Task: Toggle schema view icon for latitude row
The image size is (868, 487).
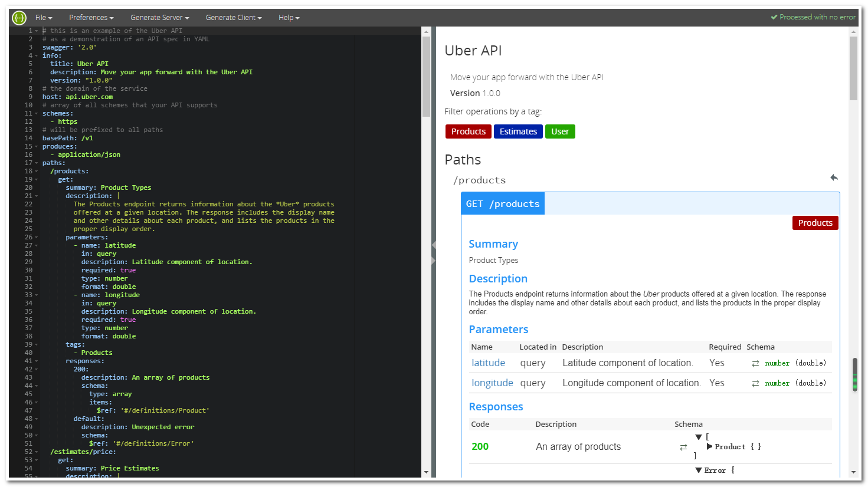Action: pos(755,364)
